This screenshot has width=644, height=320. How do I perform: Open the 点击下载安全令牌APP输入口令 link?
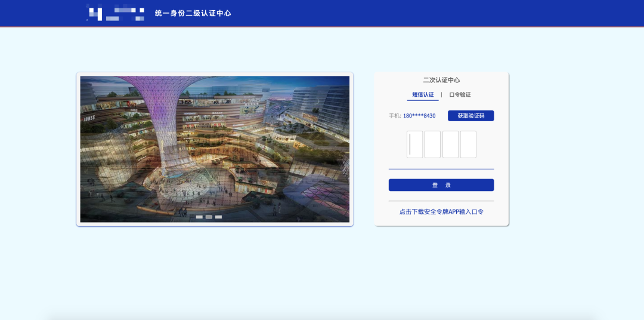(x=441, y=212)
